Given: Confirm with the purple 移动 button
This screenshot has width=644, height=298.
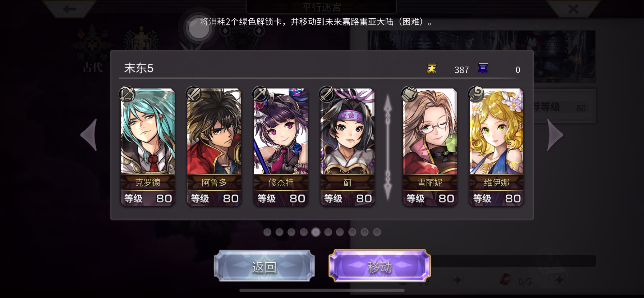Looking at the screenshot, I should [379, 266].
